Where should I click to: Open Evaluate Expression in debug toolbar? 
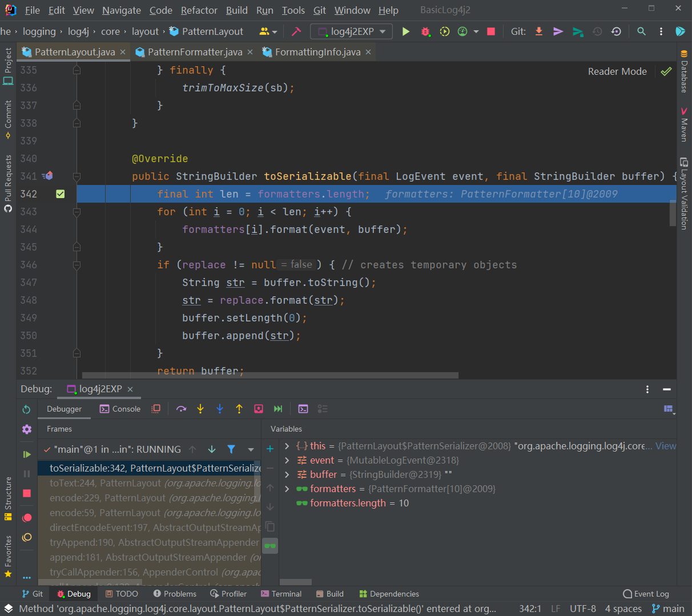coord(303,409)
